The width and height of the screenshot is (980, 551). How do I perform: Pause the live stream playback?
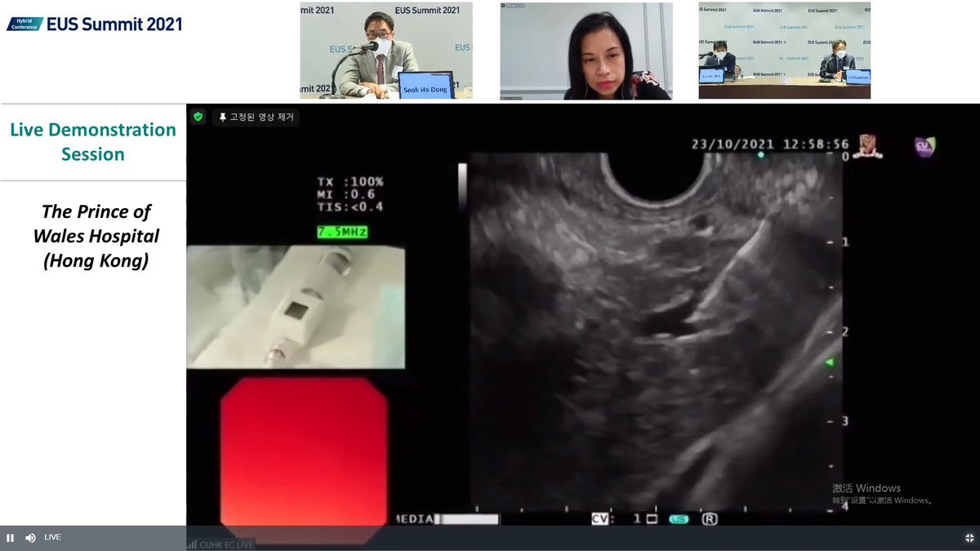tap(10, 537)
